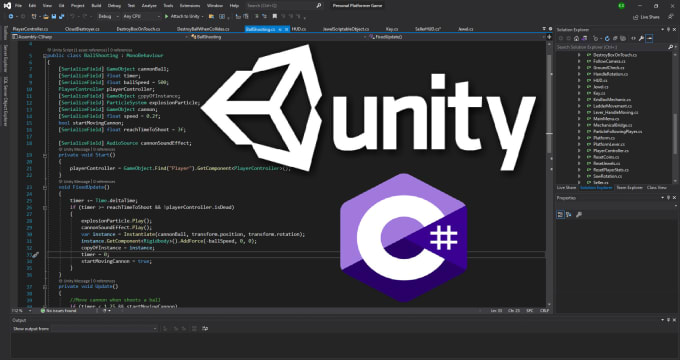
Task: Click the green Attach to Unity button
Action: (182, 16)
